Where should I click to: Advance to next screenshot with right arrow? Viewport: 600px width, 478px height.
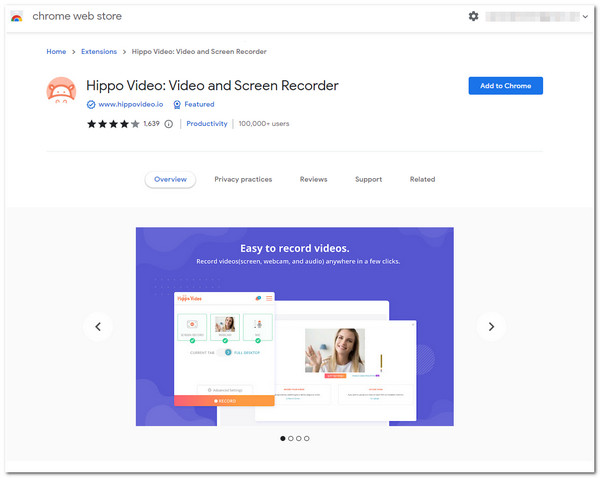click(491, 326)
